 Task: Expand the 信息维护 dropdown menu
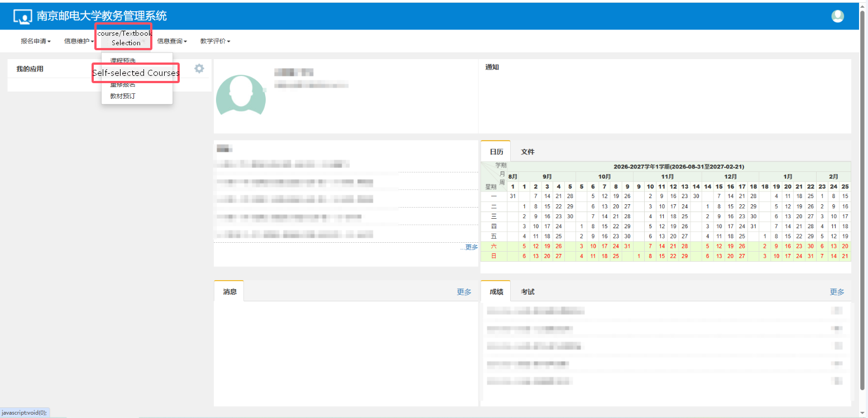point(79,41)
